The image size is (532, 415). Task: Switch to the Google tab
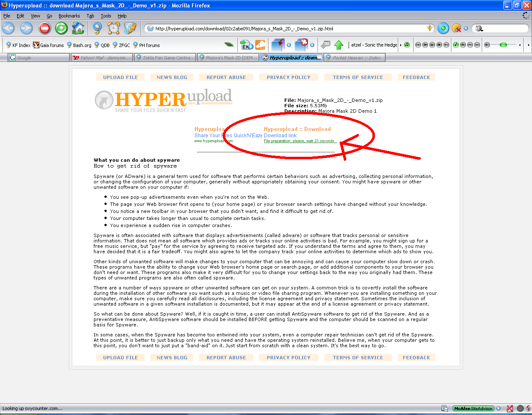[x=39, y=58]
